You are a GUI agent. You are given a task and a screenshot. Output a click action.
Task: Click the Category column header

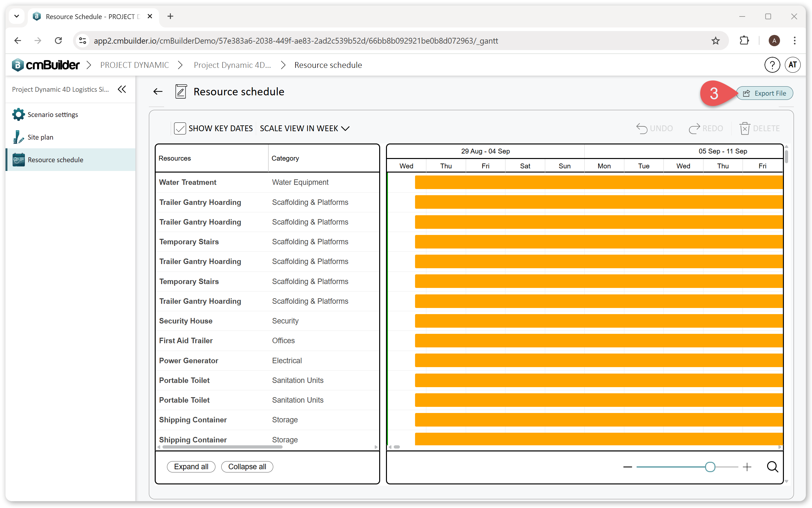pos(324,158)
